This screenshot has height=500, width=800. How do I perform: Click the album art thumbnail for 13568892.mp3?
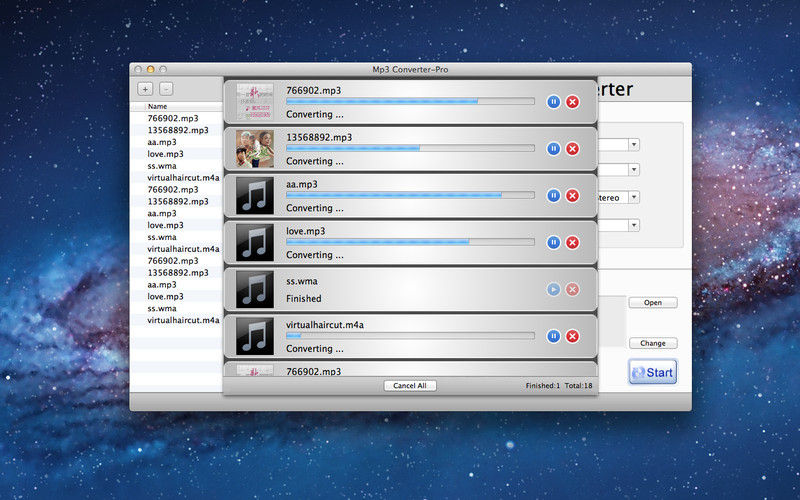coord(255,149)
